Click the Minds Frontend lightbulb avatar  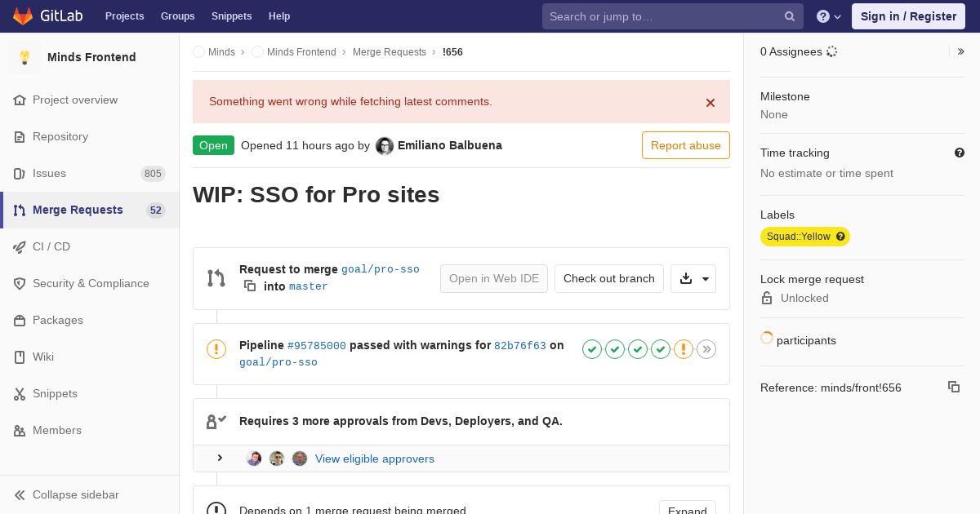click(x=24, y=57)
